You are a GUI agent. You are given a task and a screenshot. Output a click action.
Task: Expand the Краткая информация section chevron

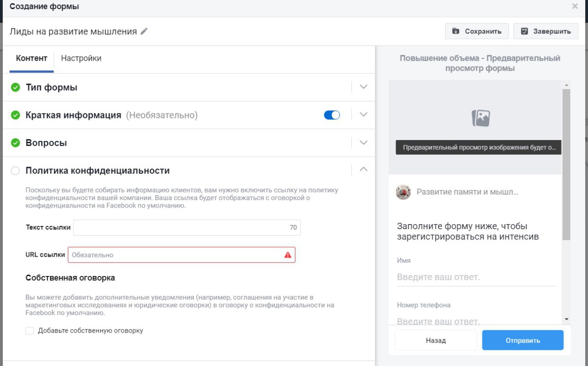click(363, 114)
